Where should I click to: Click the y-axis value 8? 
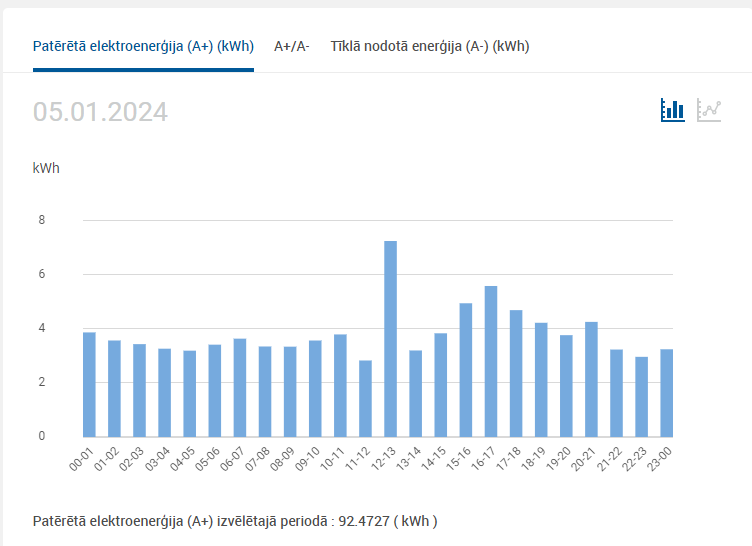point(42,220)
